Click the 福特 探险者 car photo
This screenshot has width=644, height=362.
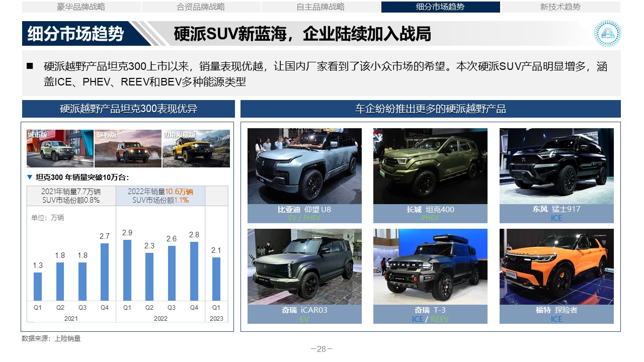point(556,266)
